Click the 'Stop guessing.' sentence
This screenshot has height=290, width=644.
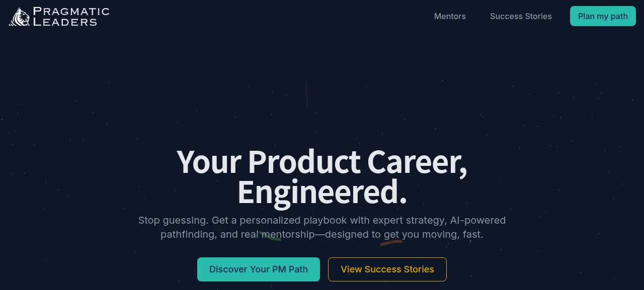point(173,220)
